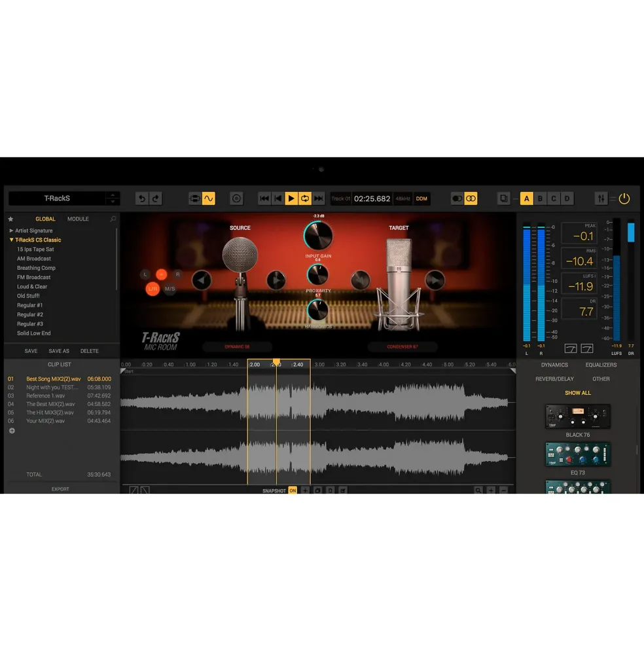Skip to the next track

(x=318, y=198)
